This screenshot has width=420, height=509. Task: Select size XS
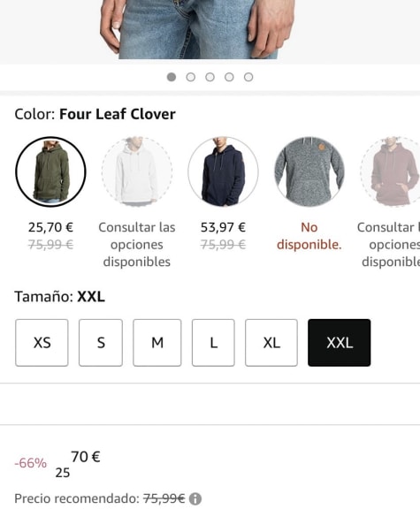pos(42,343)
